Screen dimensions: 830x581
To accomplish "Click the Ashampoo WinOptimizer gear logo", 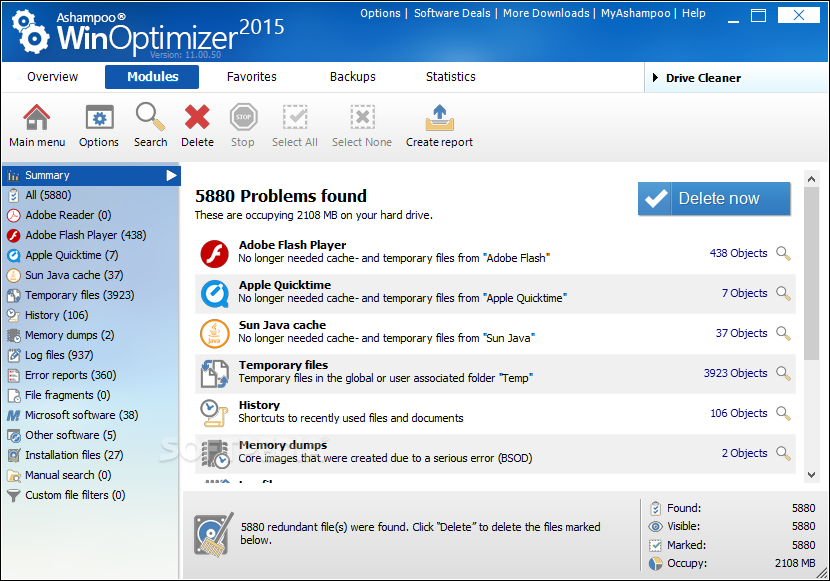I will [30, 32].
